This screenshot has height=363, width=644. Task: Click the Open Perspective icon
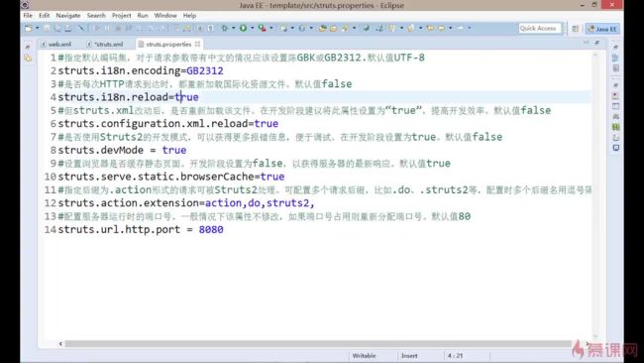(x=575, y=29)
